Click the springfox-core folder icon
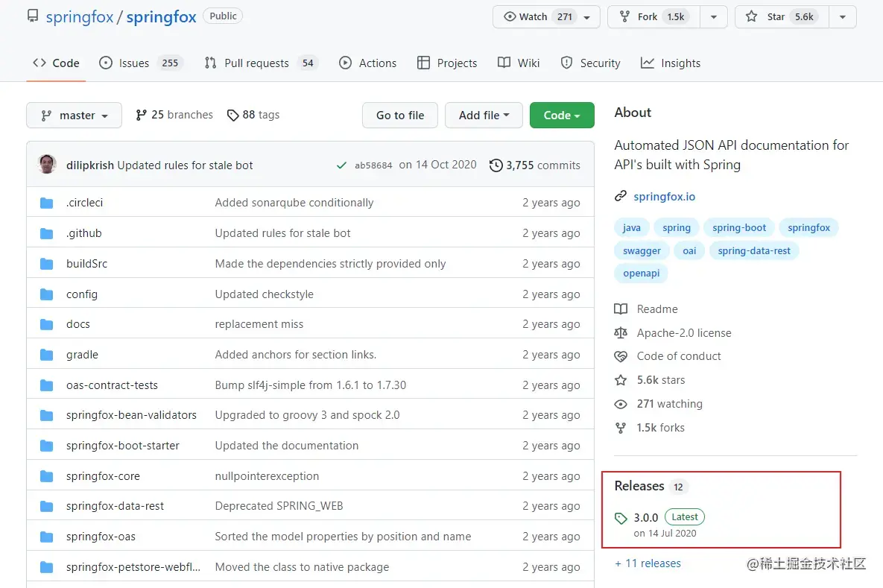This screenshot has height=588, width=883. (47, 476)
